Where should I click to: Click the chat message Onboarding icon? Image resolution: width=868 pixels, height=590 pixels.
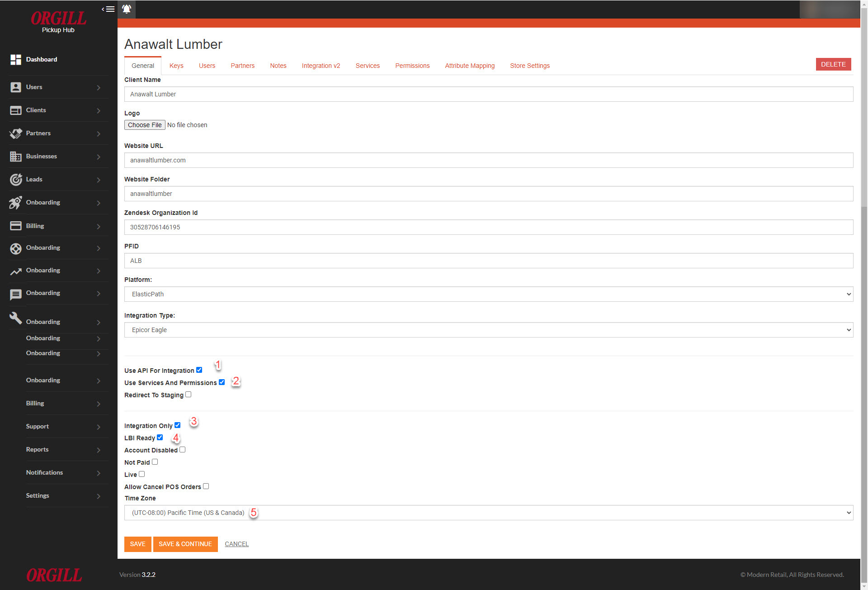click(x=16, y=295)
